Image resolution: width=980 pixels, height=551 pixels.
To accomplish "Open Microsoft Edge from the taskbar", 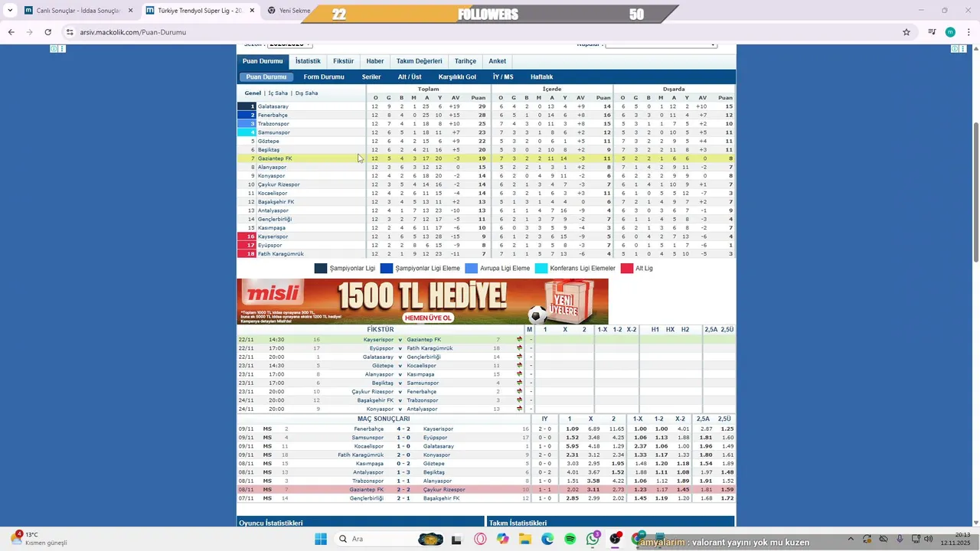I will [x=547, y=539].
